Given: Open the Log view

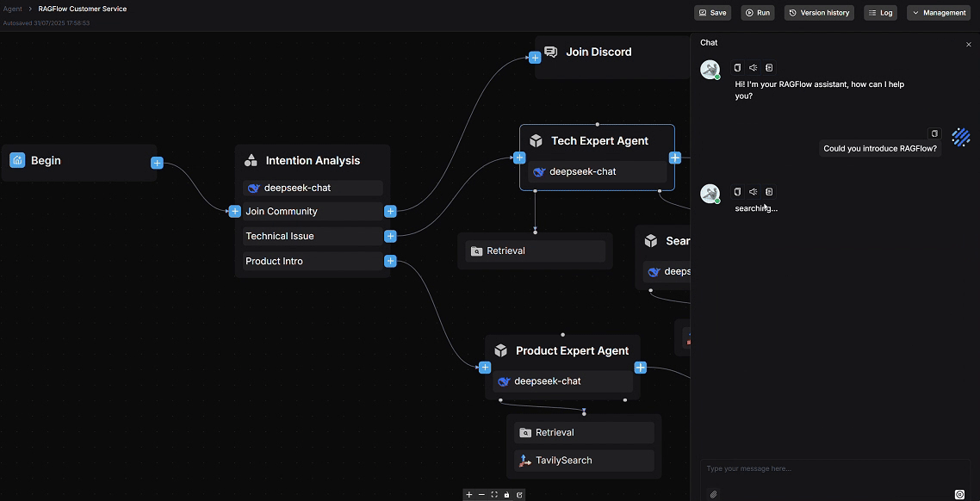Looking at the screenshot, I should 881,13.
